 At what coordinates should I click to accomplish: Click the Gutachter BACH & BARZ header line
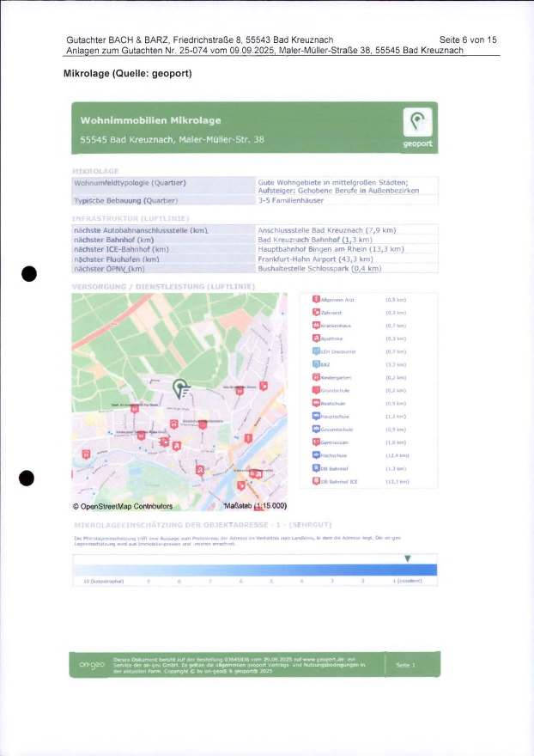click(x=200, y=40)
